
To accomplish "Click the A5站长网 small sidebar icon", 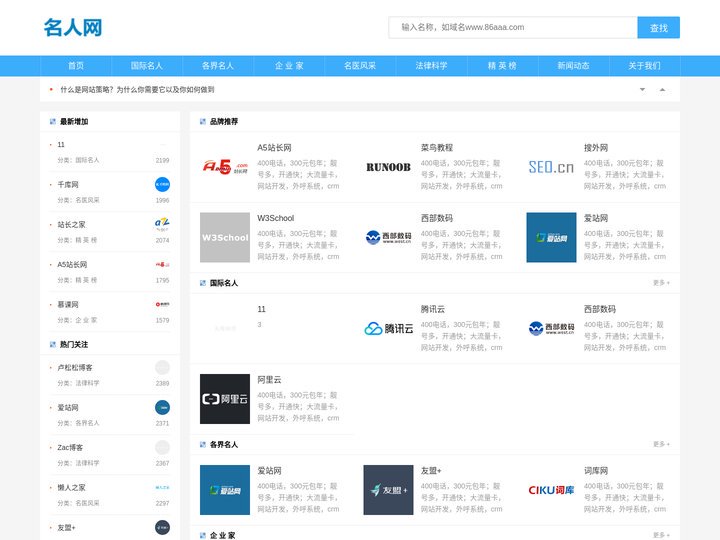I will tap(162, 264).
